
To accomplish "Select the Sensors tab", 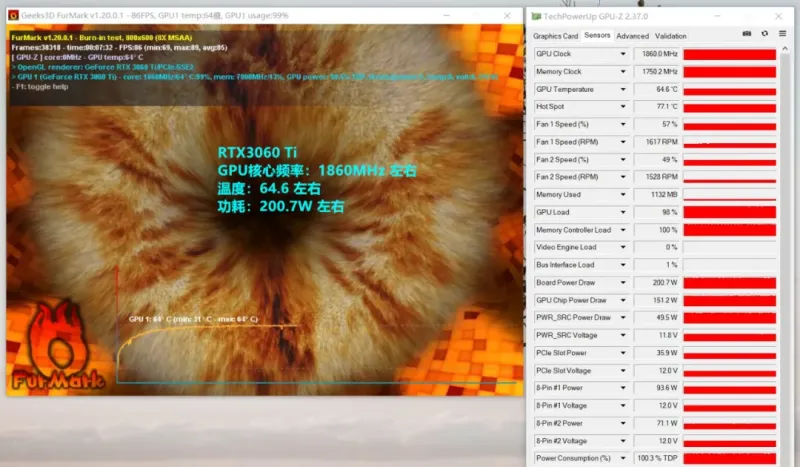I will click(x=597, y=35).
